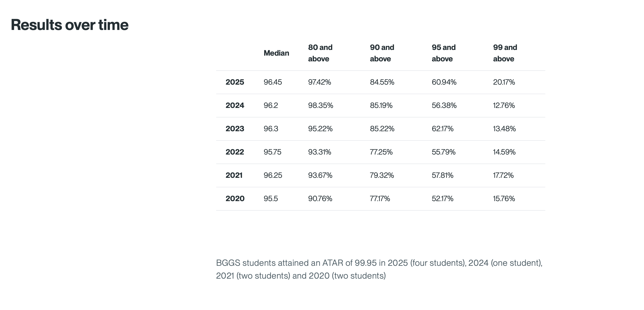Click the 79.32% cell for 2021
Viewport: 644px width, 310px height.
382,175
